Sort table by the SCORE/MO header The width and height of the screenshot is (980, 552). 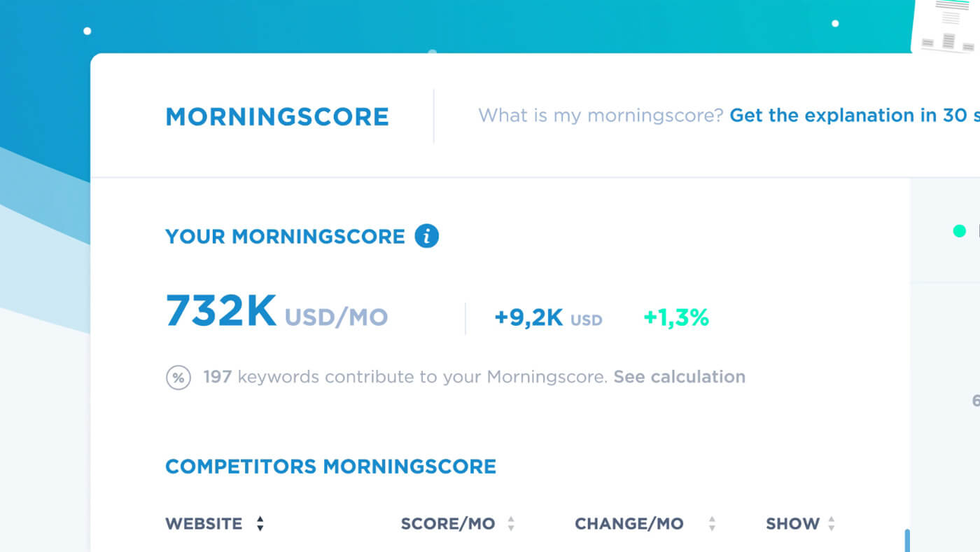click(448, 523)
